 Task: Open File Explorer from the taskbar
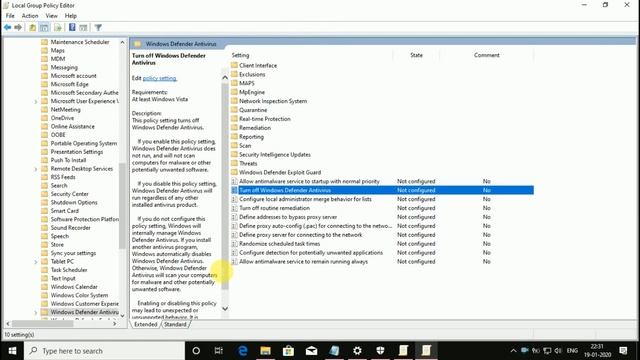[266, 350]
